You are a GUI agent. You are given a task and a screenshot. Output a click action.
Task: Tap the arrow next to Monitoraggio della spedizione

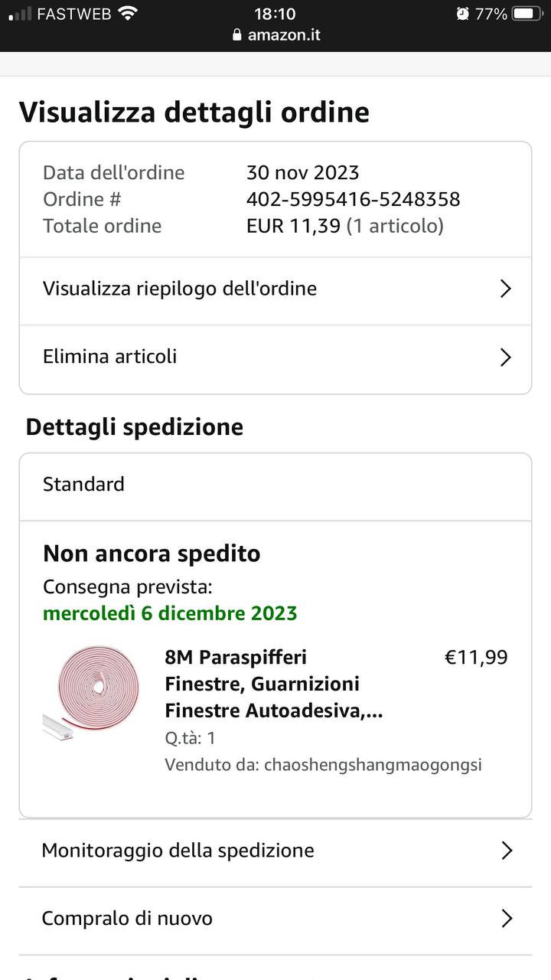506,851
